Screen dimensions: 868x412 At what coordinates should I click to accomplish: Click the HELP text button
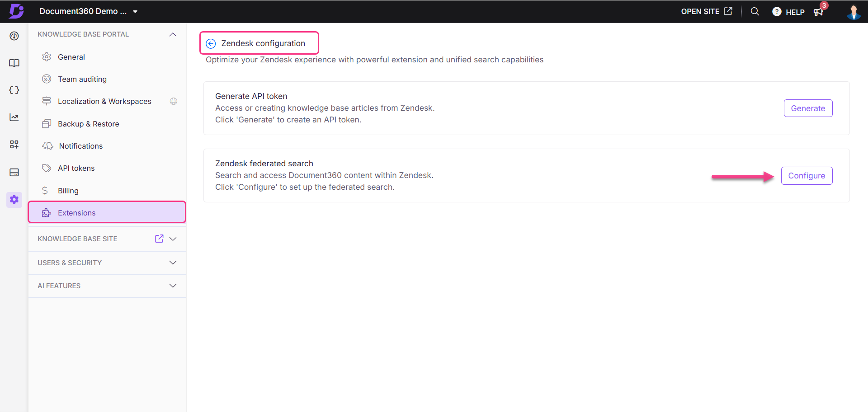click(795, 12)
